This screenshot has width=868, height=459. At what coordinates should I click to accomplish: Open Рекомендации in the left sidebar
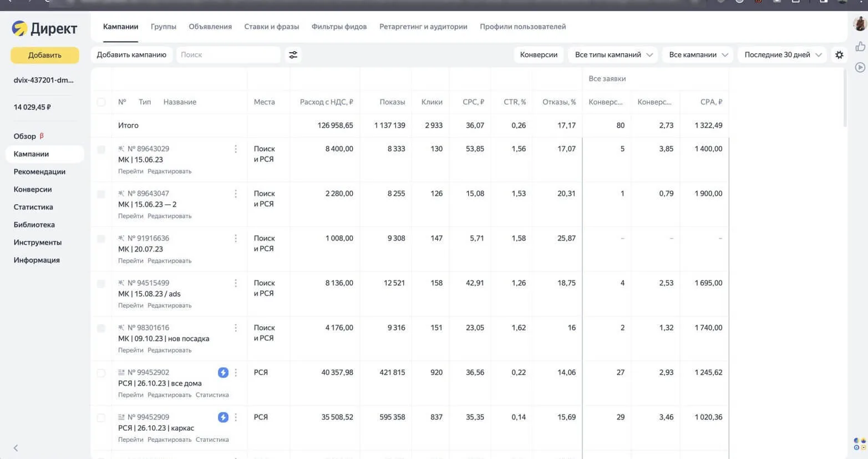click(39, 172)
